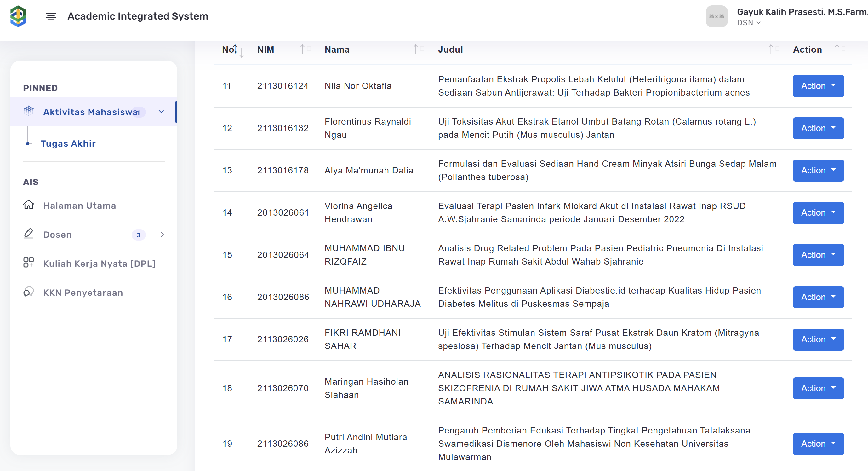Screen dimensions: 868x471
Task: Open Action dropdown for Viorina Angelica Hendrawan
Action: coord(818,212)
